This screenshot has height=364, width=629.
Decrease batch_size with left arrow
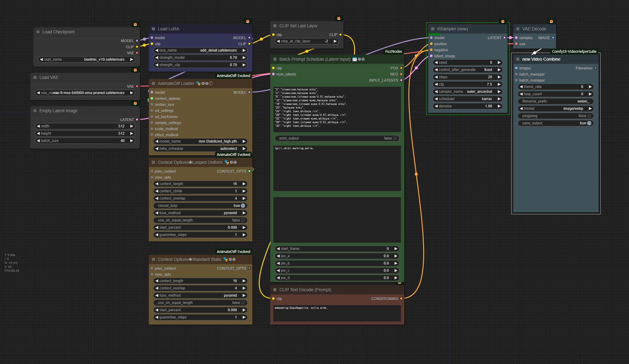pyautogui.click(x=38, y=141)
